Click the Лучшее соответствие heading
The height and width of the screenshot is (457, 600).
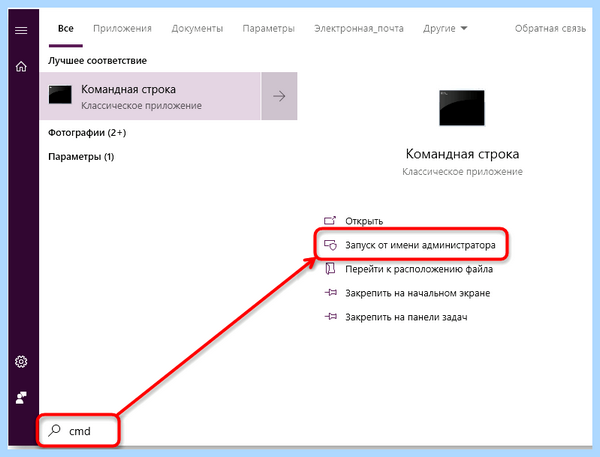pyautogui.click(x=98, y=60)
